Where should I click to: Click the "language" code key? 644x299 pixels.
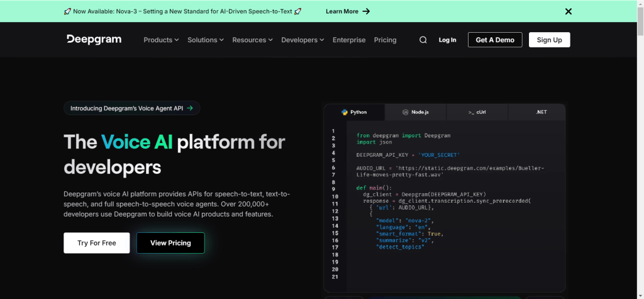(x=391, y=227)
